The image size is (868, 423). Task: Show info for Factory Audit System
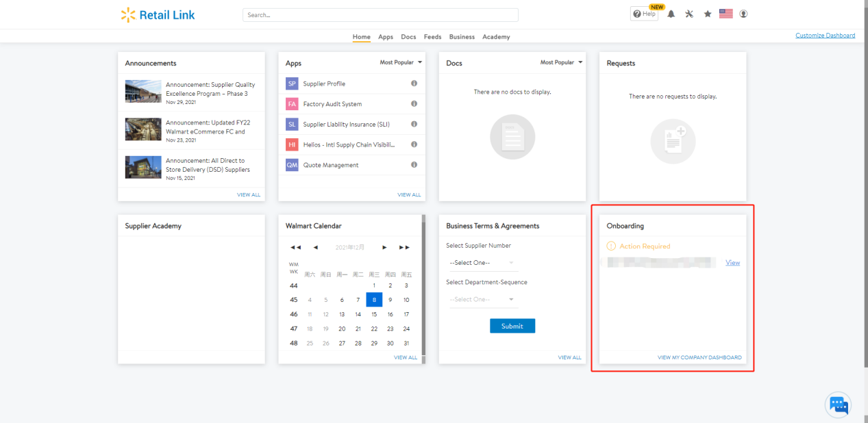[x=414, y=104]
